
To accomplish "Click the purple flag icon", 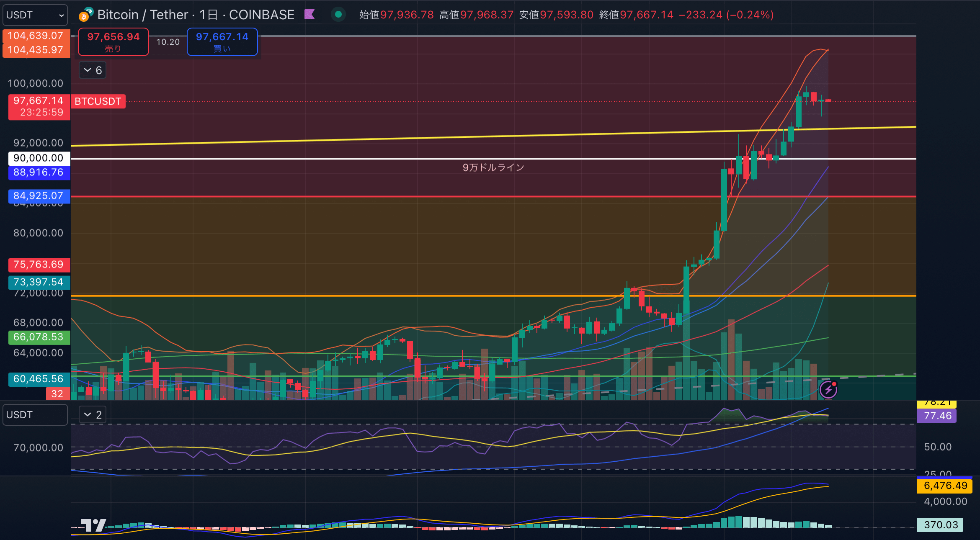I will (309, 15).
